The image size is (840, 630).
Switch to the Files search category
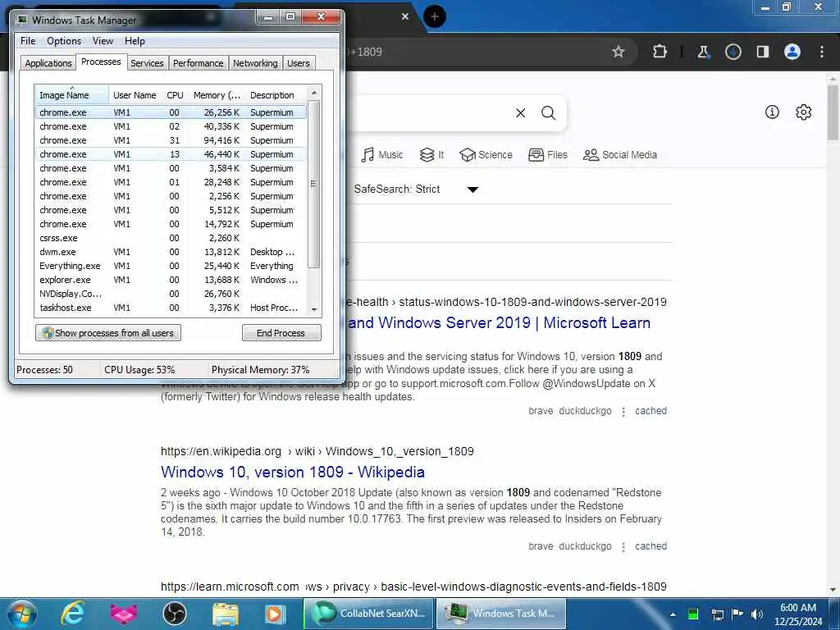547,155
